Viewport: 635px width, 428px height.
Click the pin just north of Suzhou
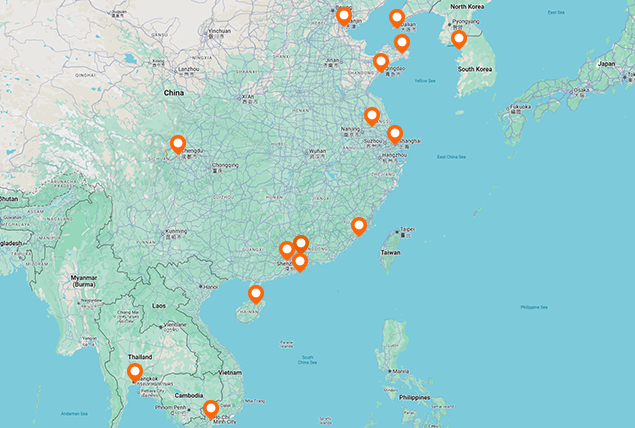tap(372, 115)
